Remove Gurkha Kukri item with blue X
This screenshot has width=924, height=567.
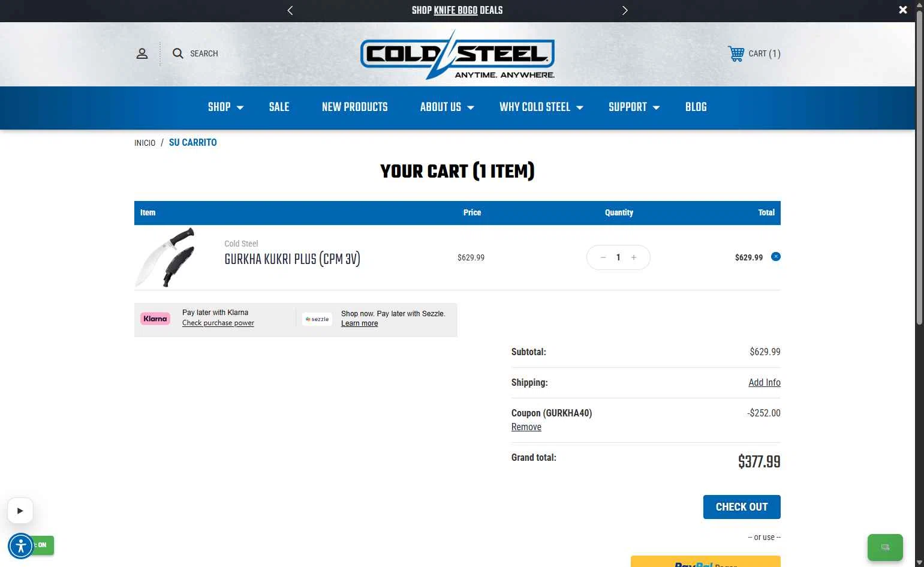(x=776, y=257)
